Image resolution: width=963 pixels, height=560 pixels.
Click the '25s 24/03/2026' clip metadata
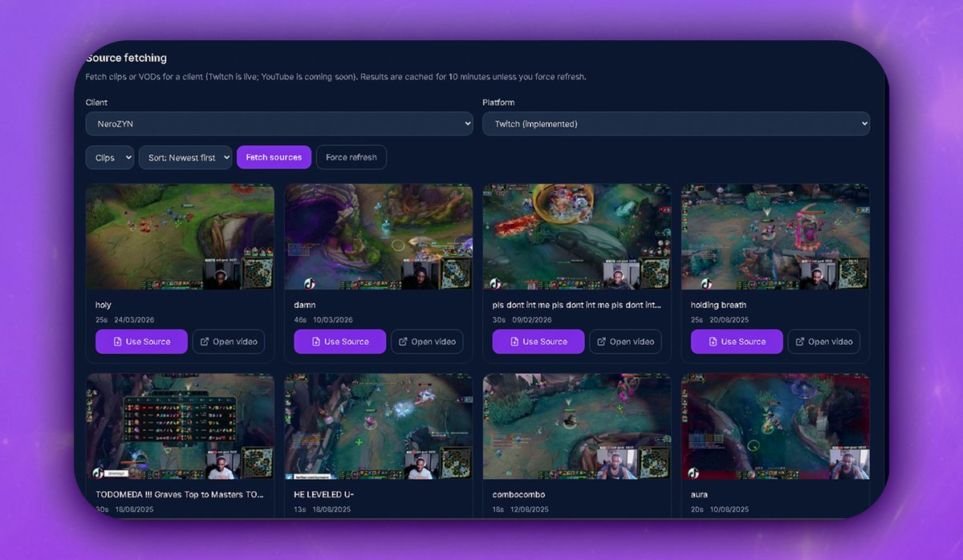[x=124, y=319]
